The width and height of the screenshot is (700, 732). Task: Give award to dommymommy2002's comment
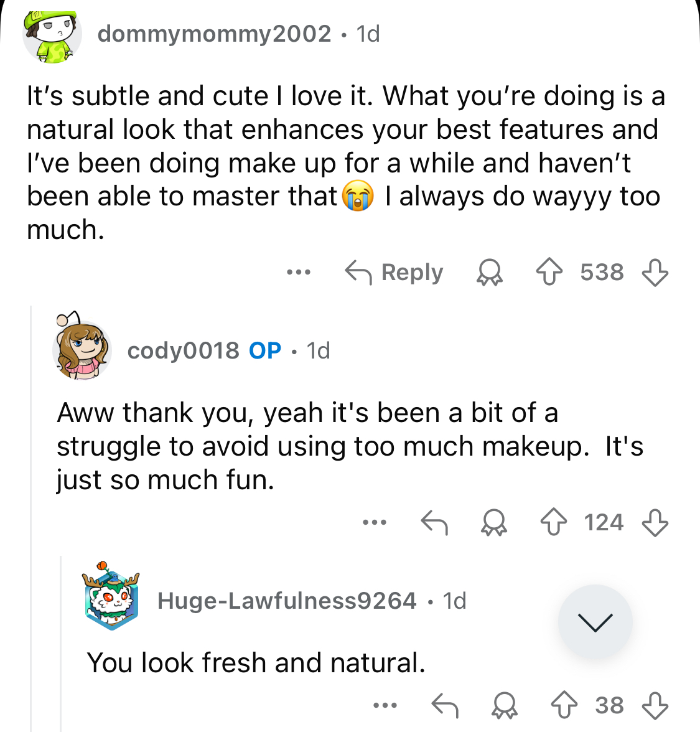coord(490,273)
